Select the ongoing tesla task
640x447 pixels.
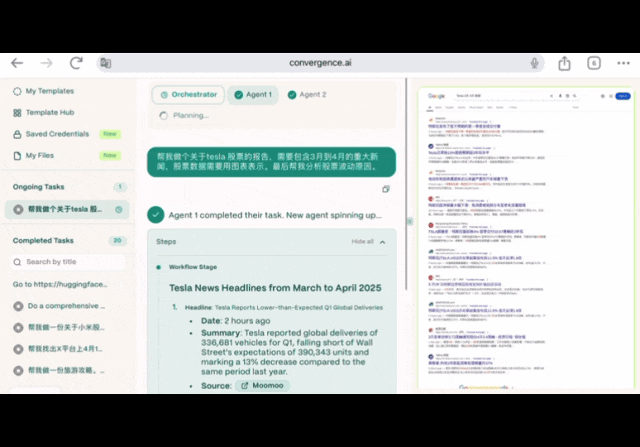coord(67,209)
